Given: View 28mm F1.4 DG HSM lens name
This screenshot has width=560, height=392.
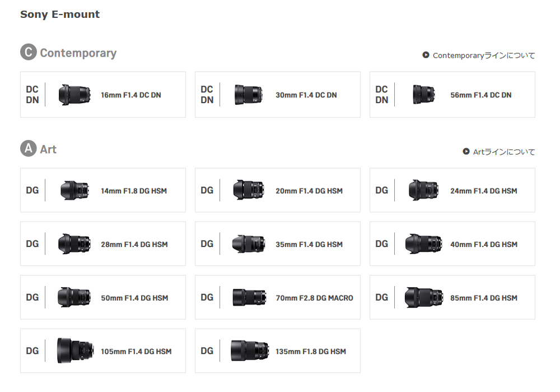Looking at the screenshot, I should click(x=134, y=245).
